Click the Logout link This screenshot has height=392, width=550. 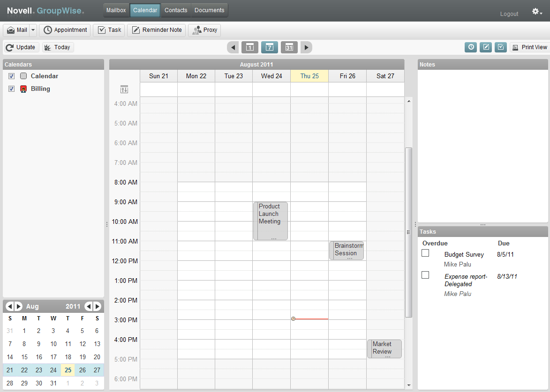(509, 14)
